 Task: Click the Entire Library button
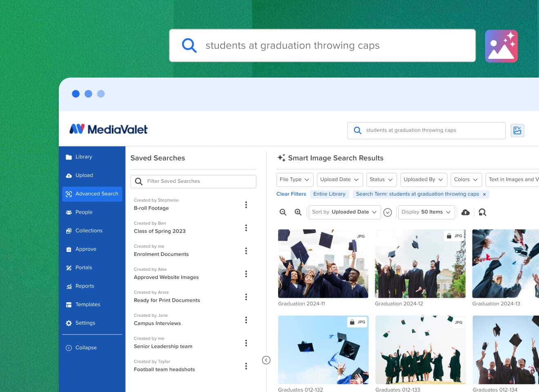[330, 194]
